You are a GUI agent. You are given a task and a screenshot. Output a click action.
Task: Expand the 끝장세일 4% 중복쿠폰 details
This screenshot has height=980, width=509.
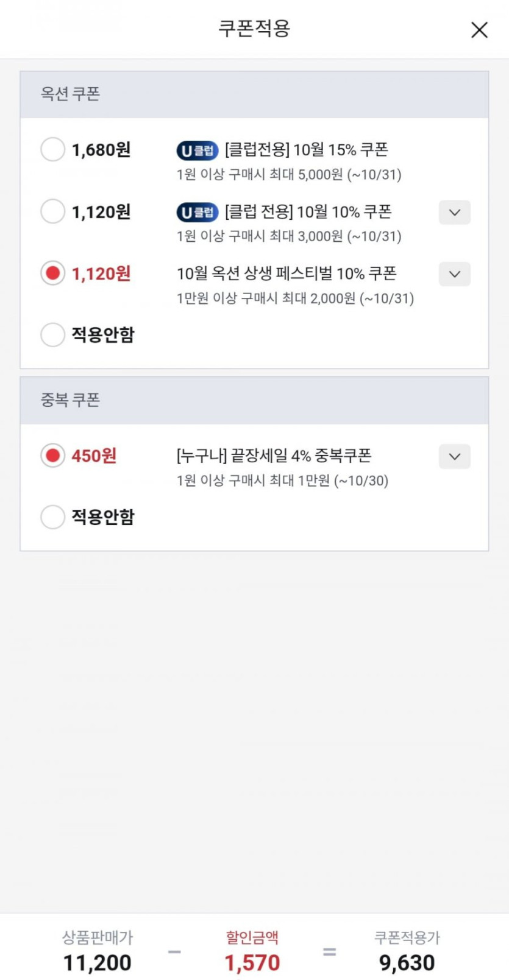(x=454, y=457)
